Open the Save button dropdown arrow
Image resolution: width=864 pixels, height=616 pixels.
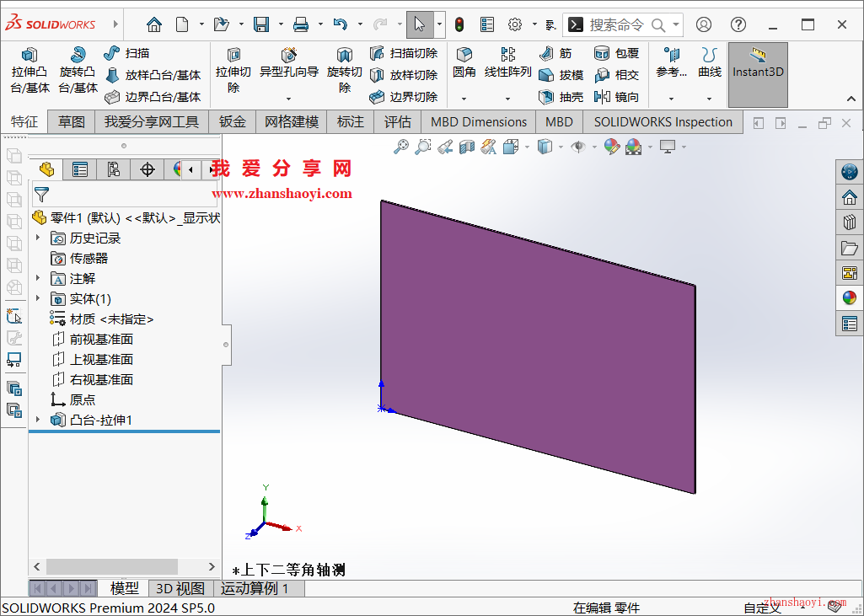pyautogui.click(x=281, y=24)
